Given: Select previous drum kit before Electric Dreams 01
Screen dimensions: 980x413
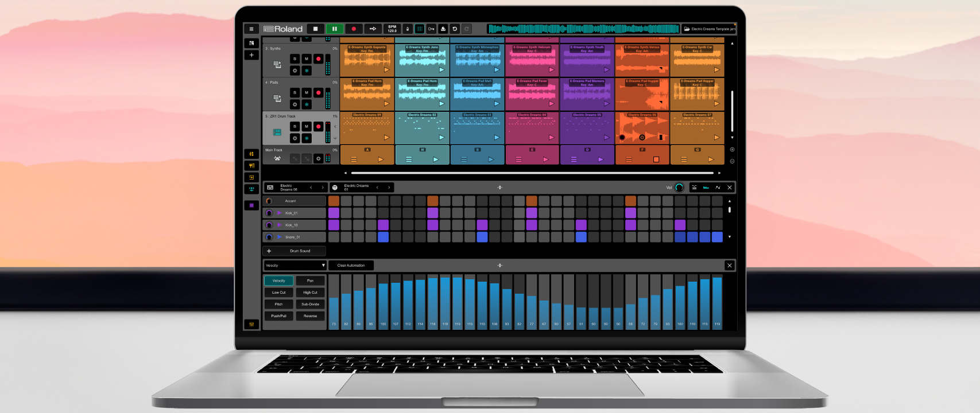Looking at the screenshot, I should pyautogui.click(x=377, y=188).
